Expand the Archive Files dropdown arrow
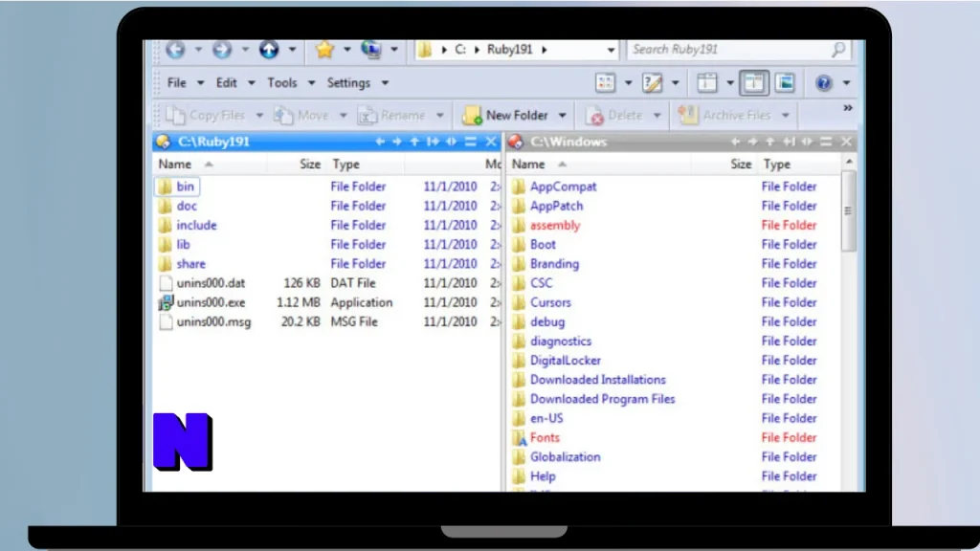 pyautogui.click(x=786, y=115)
